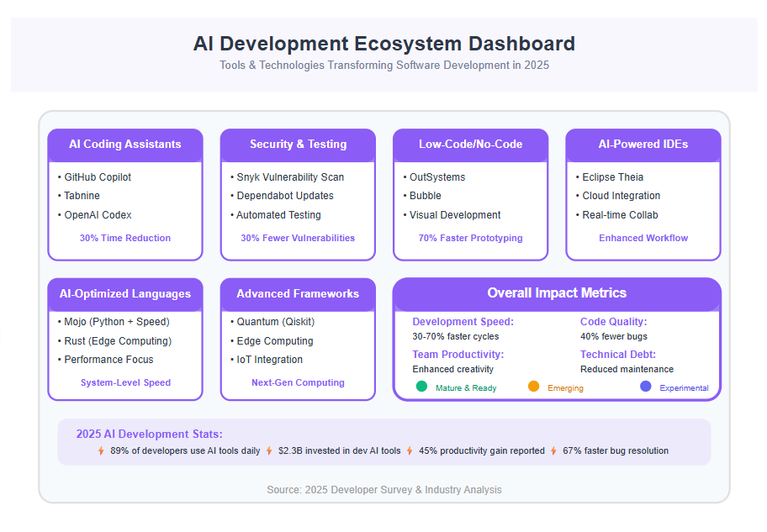Click the 40% fewer bugs value
767x532 pixels.
tap(613, 336)
